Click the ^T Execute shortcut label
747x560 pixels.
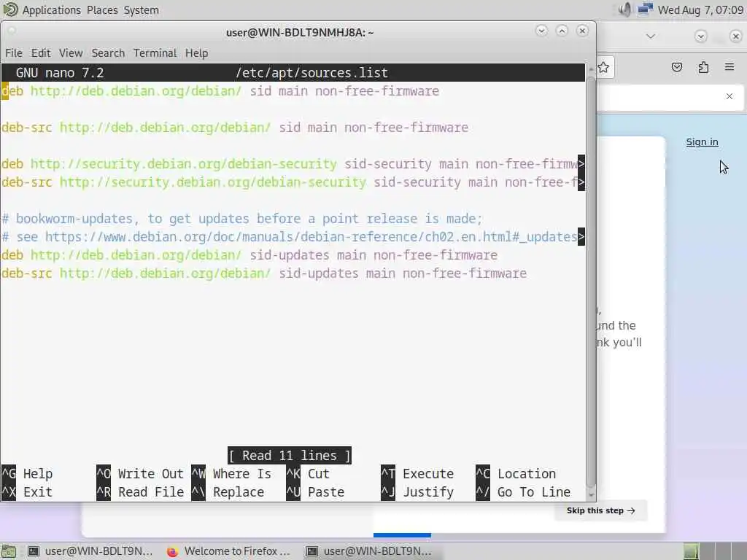coord(417,474)
